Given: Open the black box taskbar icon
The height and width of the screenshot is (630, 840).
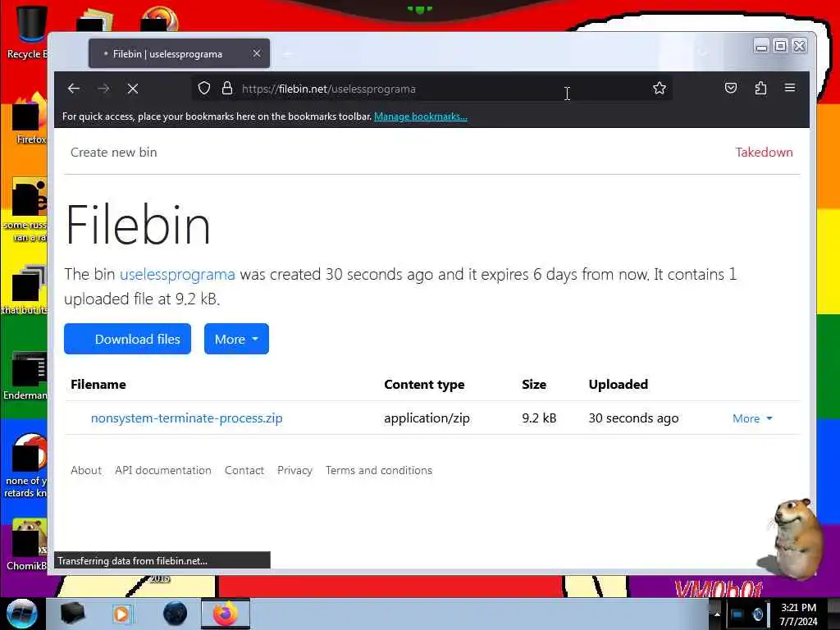Looking at the screenshot, I should click(72, 614).
